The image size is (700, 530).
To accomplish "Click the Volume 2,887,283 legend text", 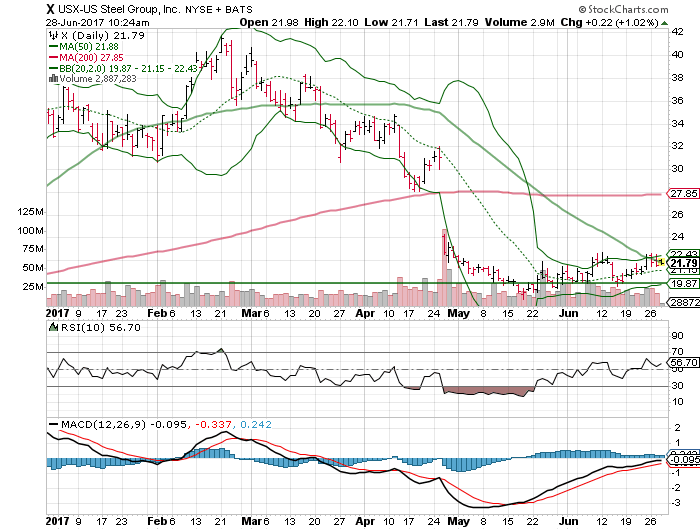I will (98, 79).
